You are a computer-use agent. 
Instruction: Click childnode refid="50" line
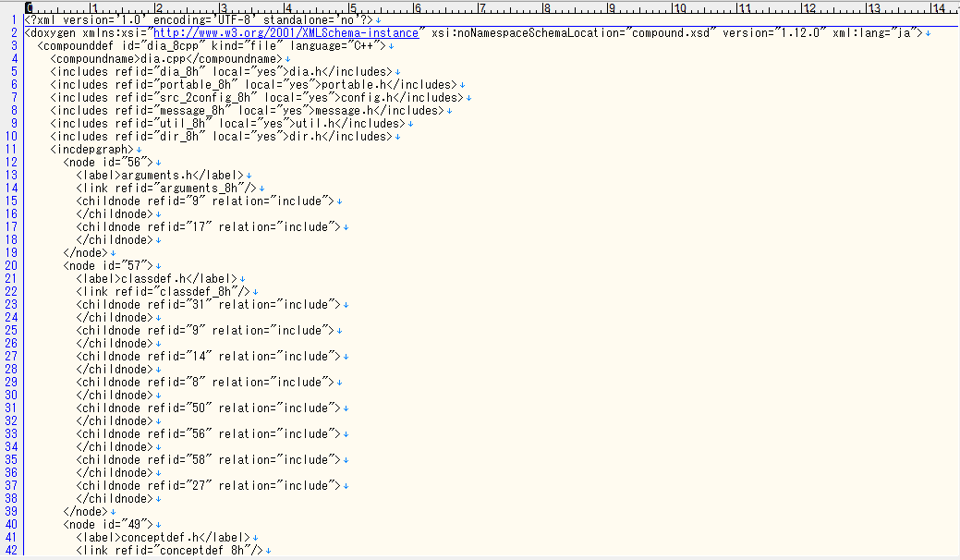208,408
